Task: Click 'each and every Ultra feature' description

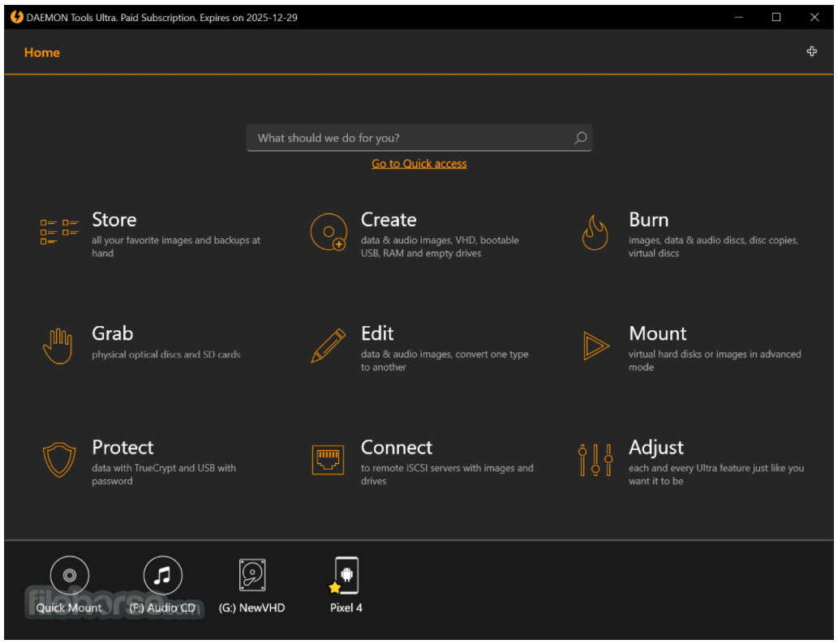Action: pos(716,474)
